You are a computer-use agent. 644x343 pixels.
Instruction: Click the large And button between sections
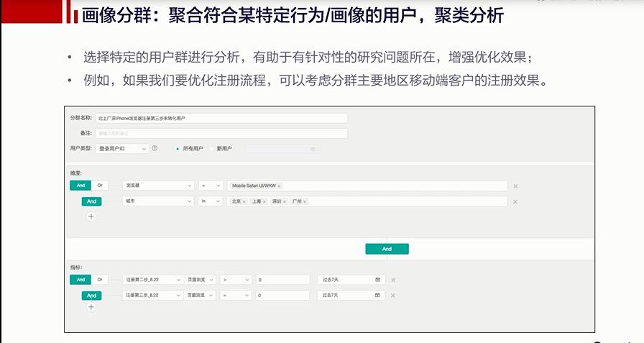coord(387,249)
